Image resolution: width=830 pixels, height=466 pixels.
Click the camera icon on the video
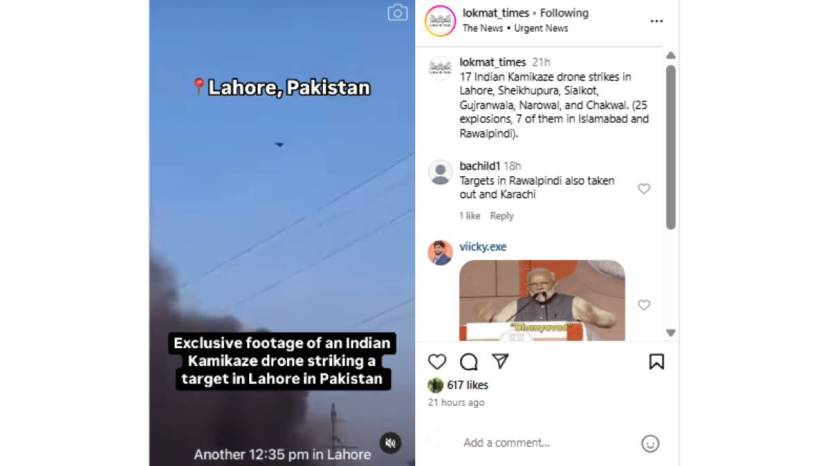click(398, 13)
